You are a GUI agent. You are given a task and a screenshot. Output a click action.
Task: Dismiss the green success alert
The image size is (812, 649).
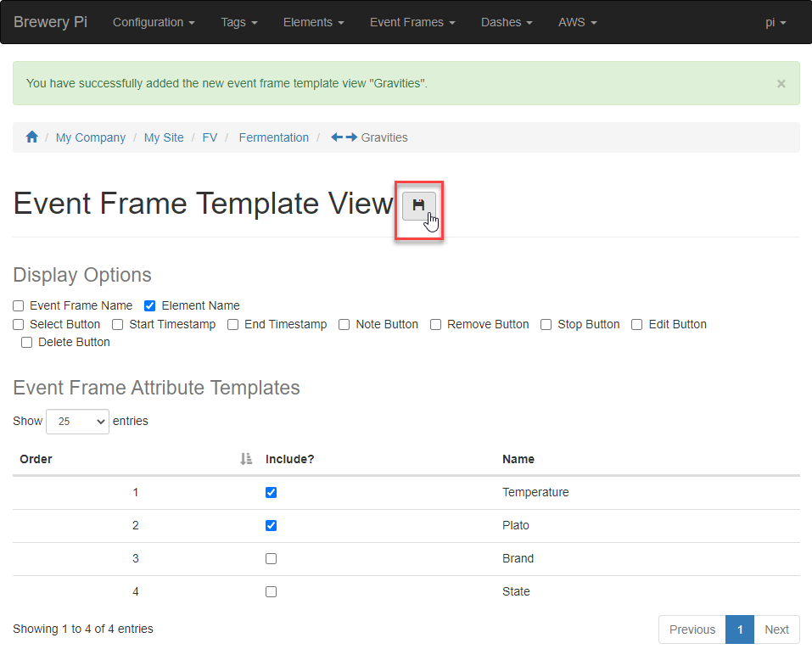[x=781, y=83]
